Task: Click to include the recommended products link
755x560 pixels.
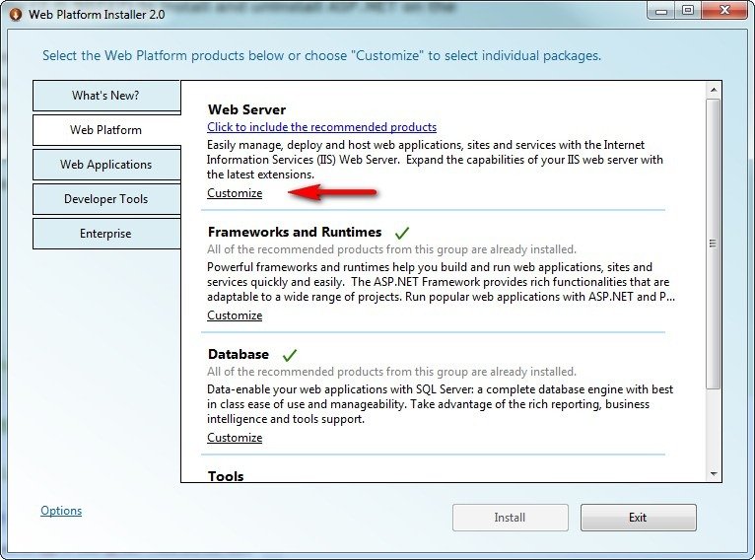Action: (321, 127)
